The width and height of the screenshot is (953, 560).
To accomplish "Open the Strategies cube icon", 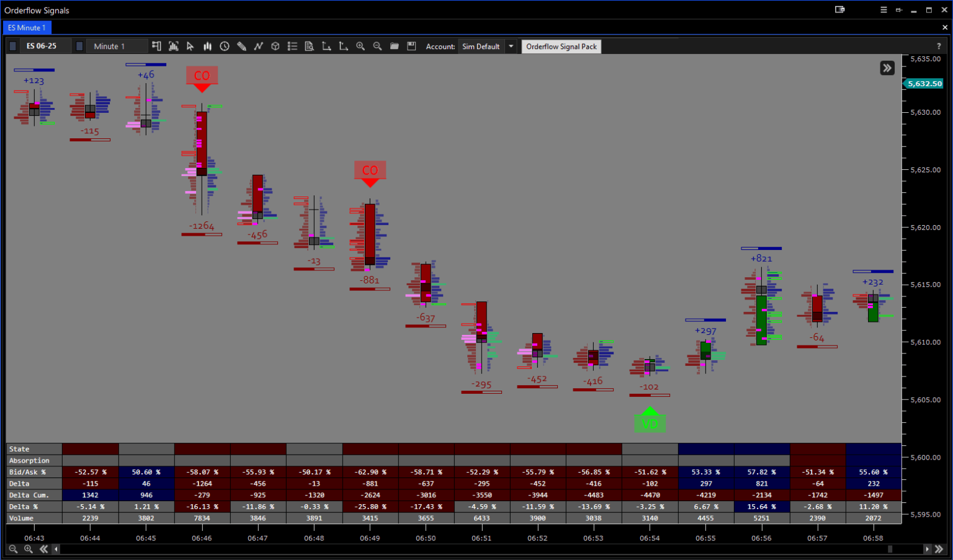I will tap(275, 47).
